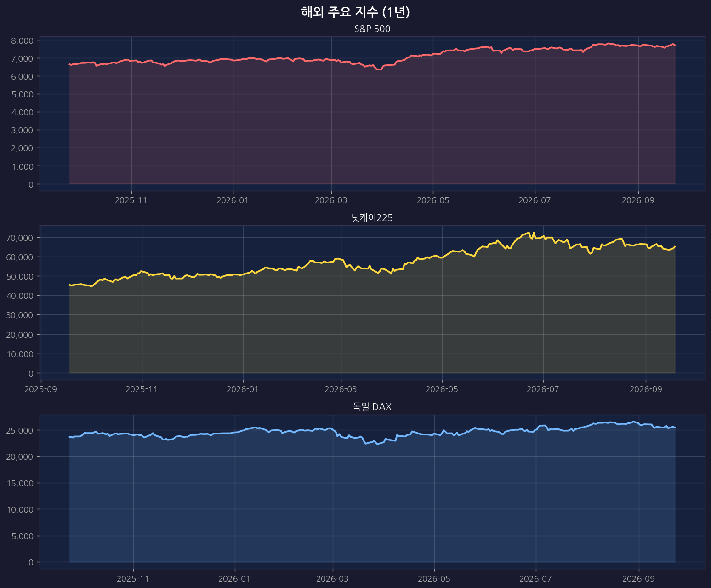This screenshot has width=711, height=588.
Task: Click the main title 해외 주요 지수 (1년)
Action: click(355, 12)
